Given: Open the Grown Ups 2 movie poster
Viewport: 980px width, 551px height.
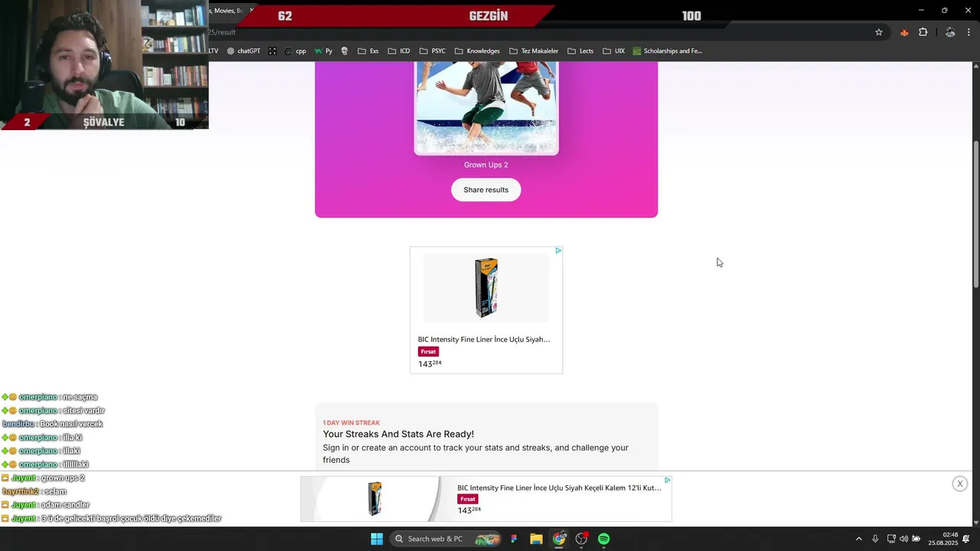Looking at the screenshot, I should coord(486,108).
